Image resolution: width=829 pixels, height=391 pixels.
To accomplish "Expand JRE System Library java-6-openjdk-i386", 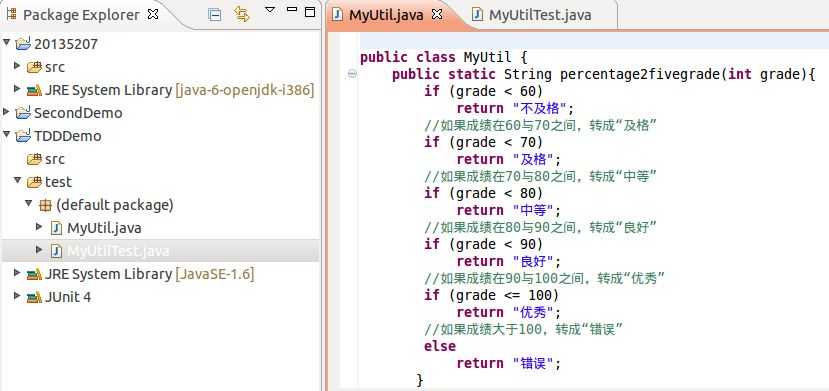I will pyautogui.click(x=17, y=89).
